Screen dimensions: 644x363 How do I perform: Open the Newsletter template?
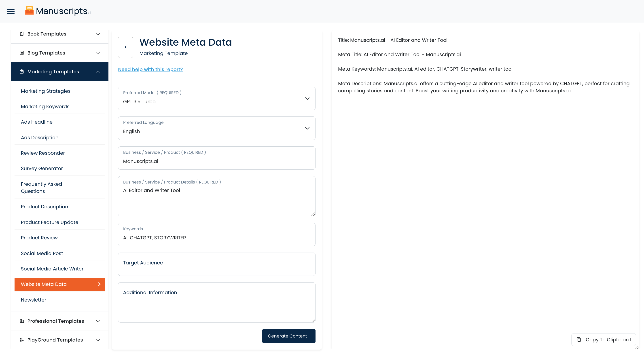pos(34,300)
